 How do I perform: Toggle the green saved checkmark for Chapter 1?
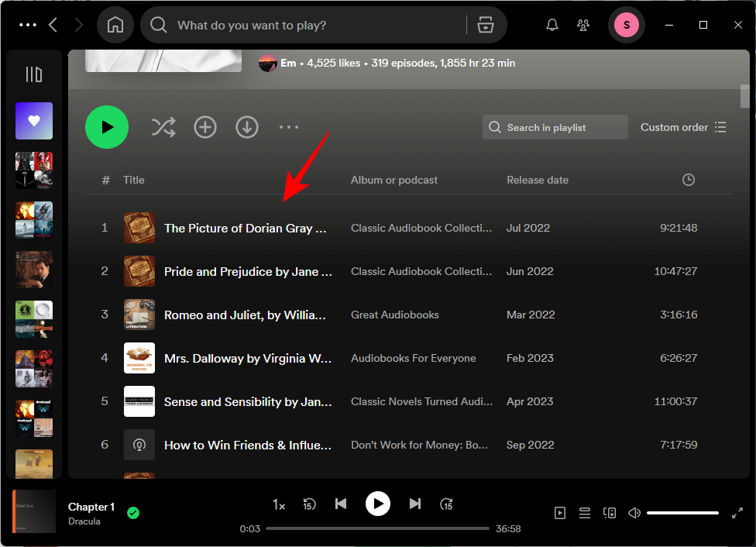pos(133,513)
